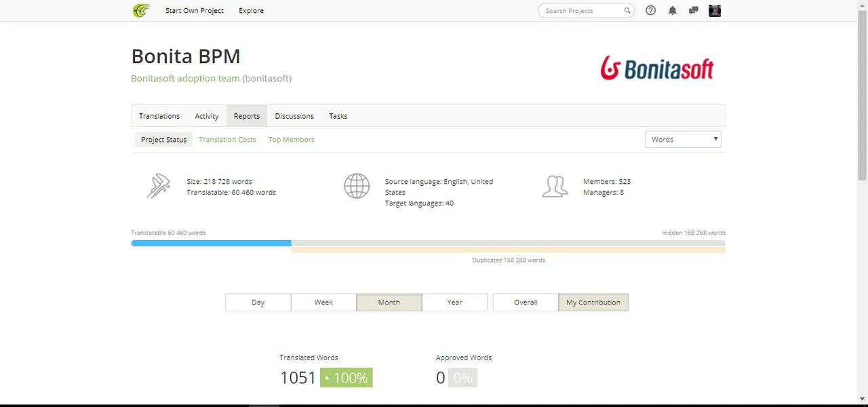This screenshot has height=407, width=868.
Task: Click the green 100% badge
Action: coord(346,378)
